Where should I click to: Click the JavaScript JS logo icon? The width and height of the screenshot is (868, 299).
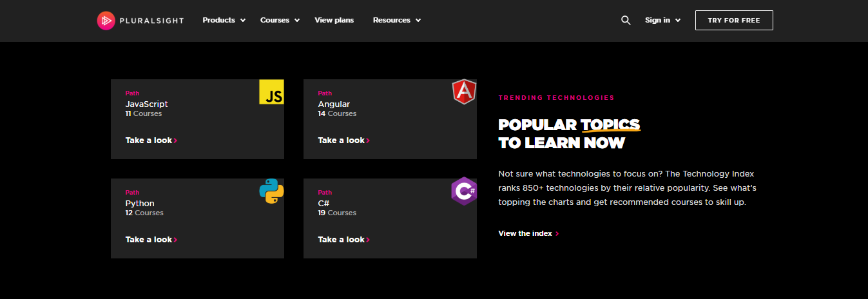(x=272, y=92)
